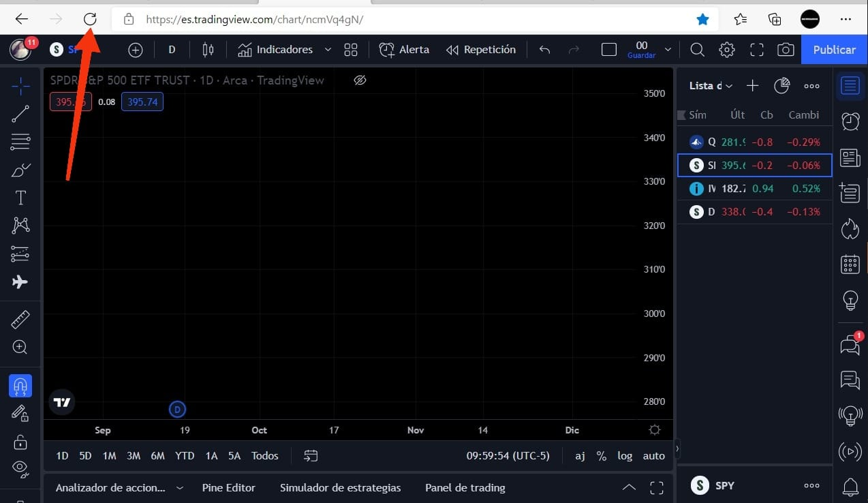Image resolution: width=868 pixels, height=503 pixels.
Task: Toggle auto scale
Action: click(654, 456)
